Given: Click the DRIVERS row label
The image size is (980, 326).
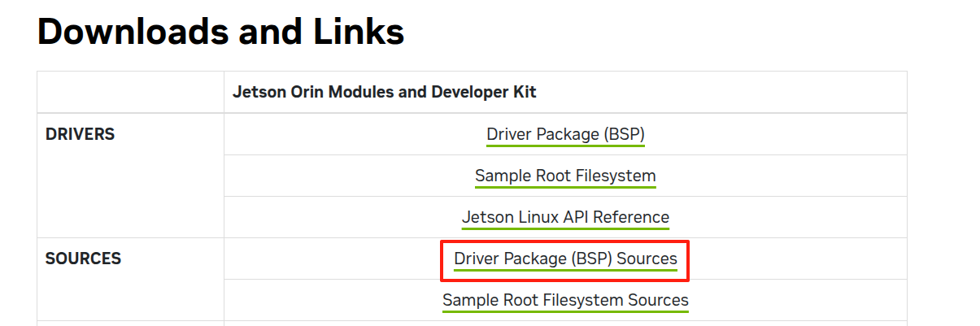Looking at the screenshot, I should [80, 134].
